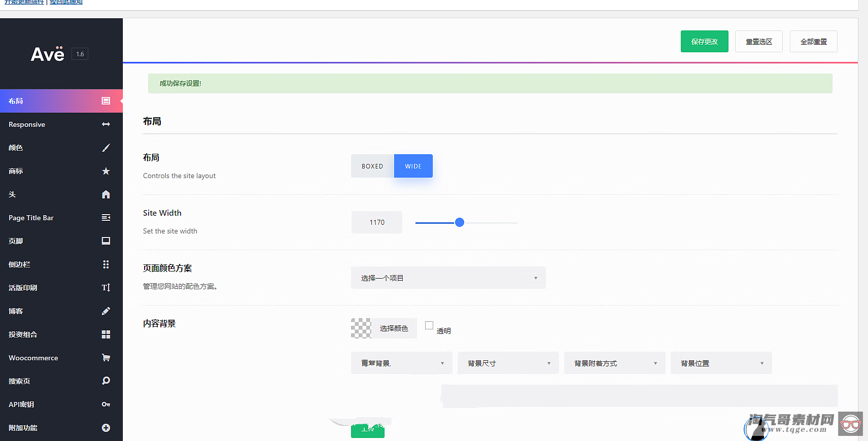The width and height of the screenshot is (868, 441).
Task: Open the 投资组合 portfolio section
Action: pyautogui.click(x=61, y=334)
